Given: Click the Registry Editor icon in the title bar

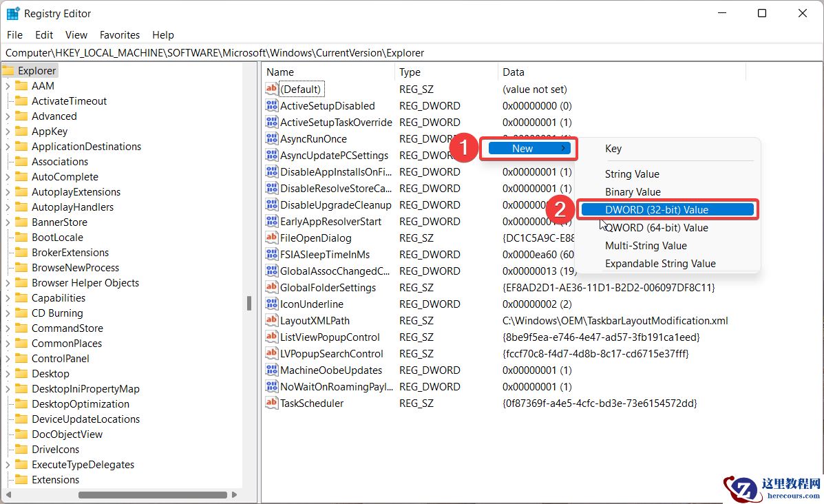Looking at the screenshot, I should click(x=12, y=13).
